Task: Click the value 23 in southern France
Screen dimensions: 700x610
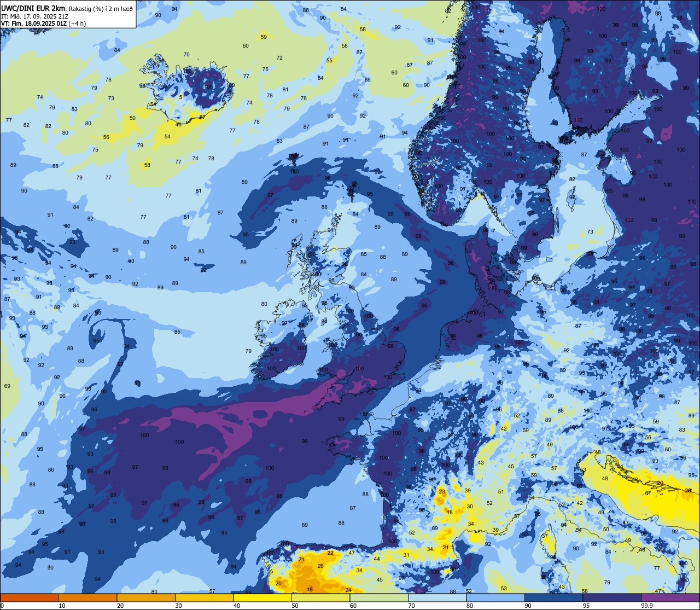Action: (442, 492)
